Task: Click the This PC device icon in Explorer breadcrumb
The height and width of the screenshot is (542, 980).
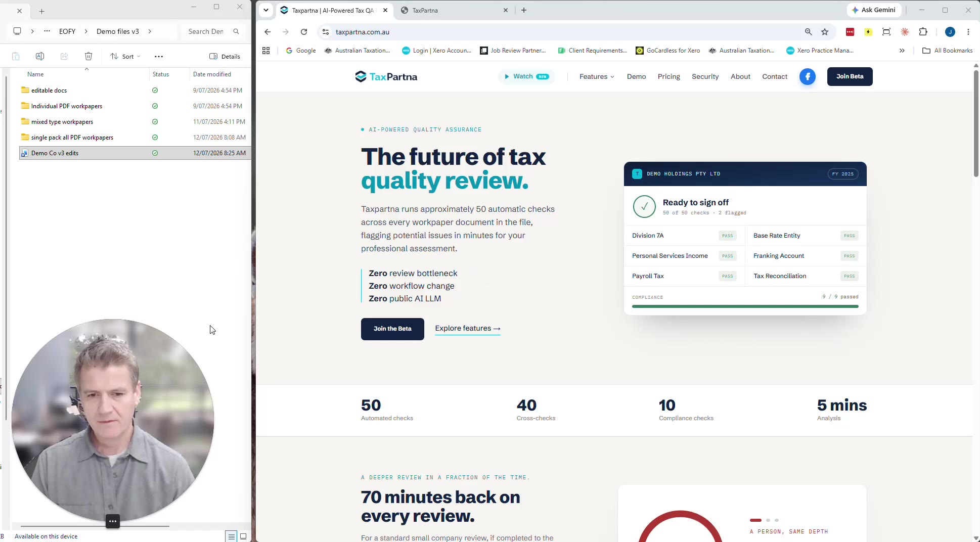Action: coord(17,31)
